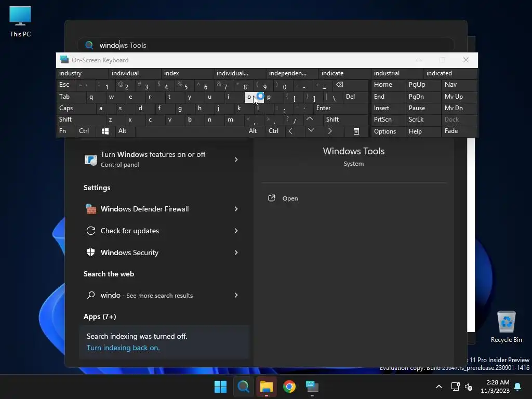Click the Windows Defender Firewall icon
This screenshot has width=532, height=399.
coord(90,209)
